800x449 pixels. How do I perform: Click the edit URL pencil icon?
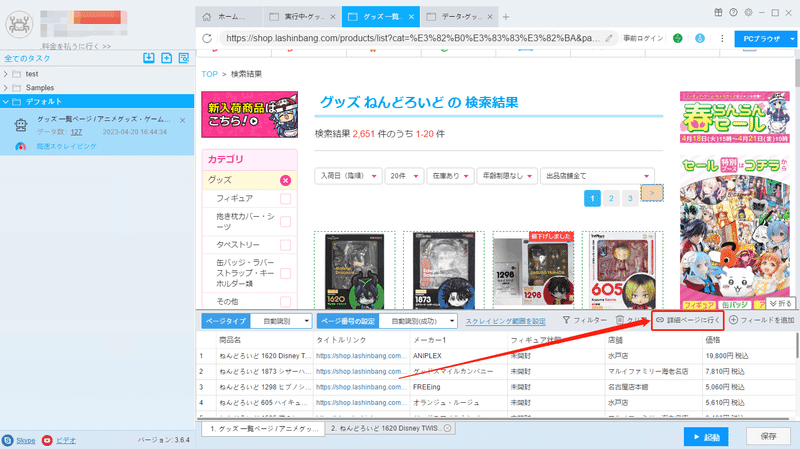coord(609,38)
